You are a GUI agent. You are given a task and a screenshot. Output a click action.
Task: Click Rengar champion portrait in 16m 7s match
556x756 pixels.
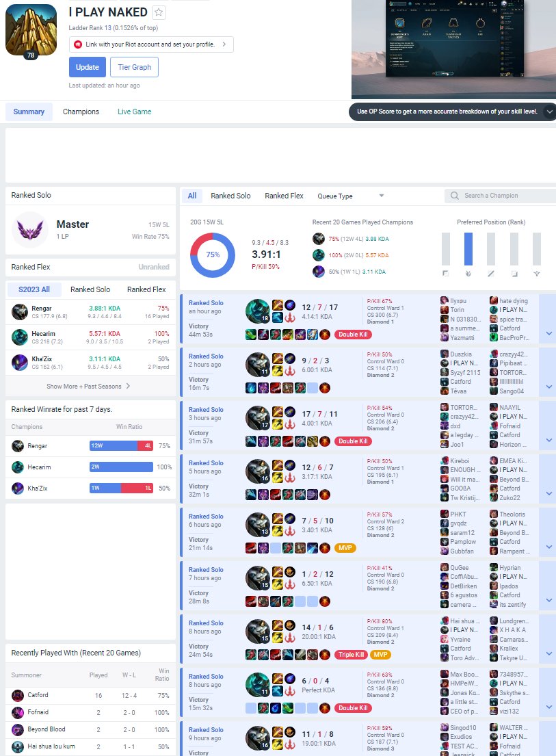coord(257,365)
